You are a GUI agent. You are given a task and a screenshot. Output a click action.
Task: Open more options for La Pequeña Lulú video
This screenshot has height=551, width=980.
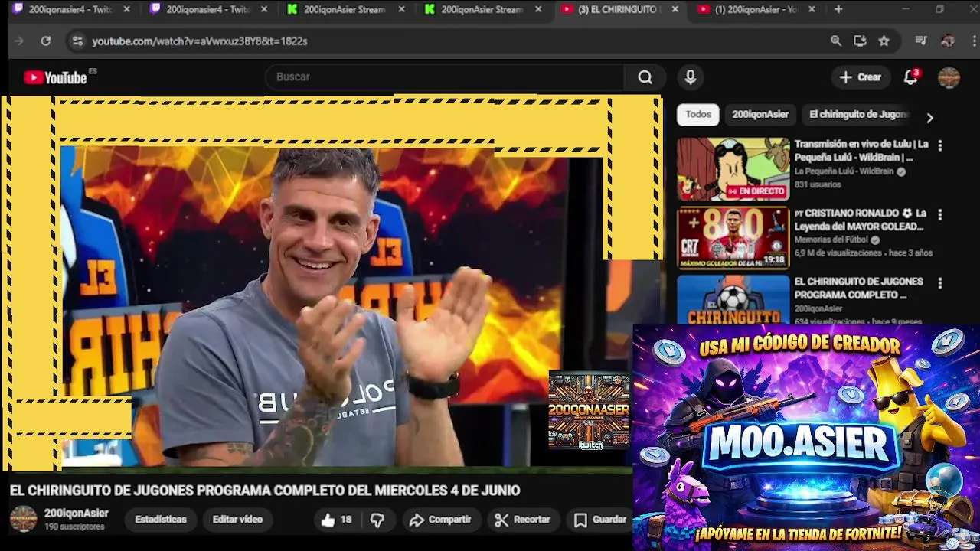940,145
